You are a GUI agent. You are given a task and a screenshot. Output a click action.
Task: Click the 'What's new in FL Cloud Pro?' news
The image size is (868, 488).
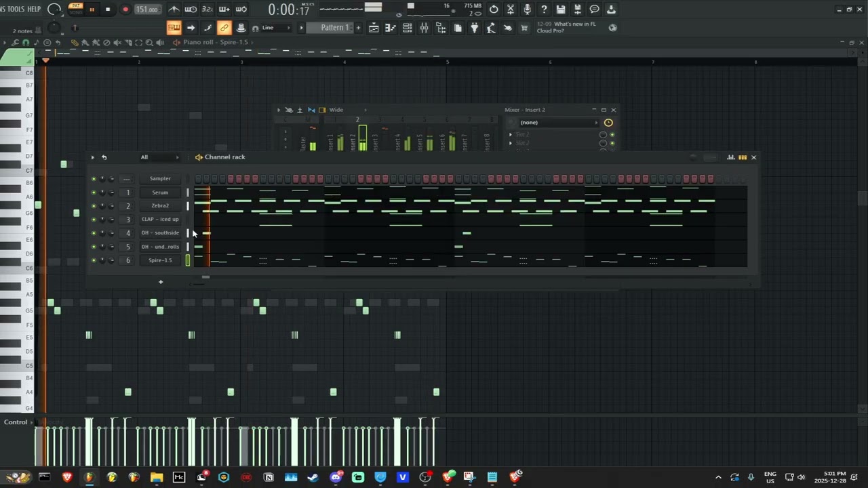[x=566, y=27]
